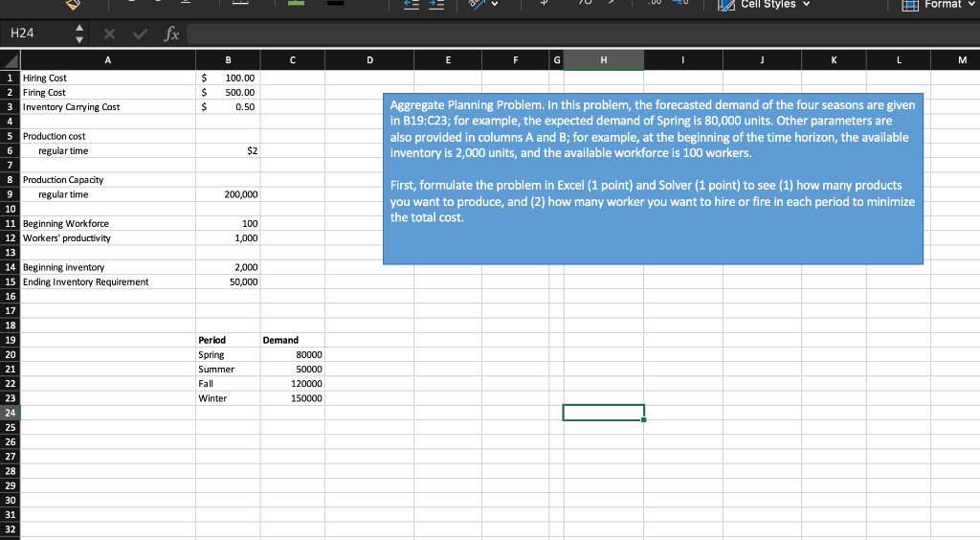Select column L header

click(x=898, y=60)
